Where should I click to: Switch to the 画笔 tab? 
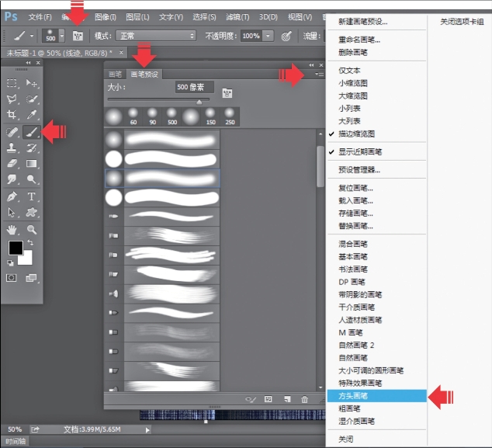[116, 75]
